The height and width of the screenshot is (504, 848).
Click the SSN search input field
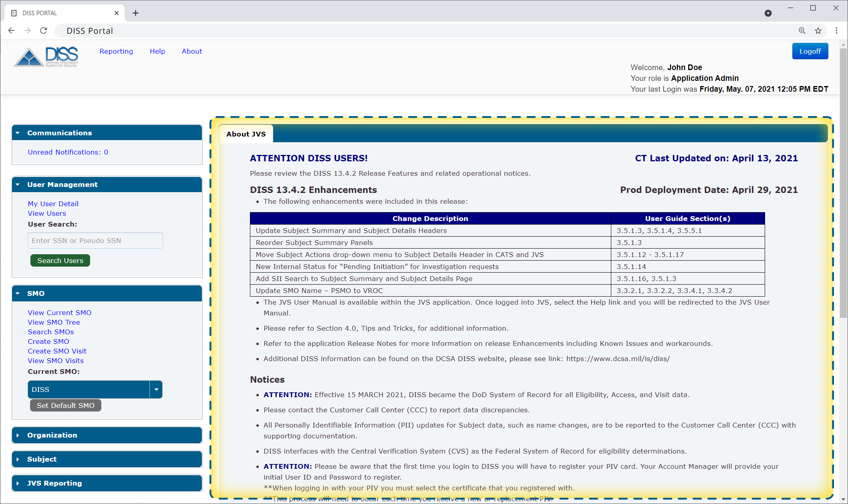[x=95, y=240]
